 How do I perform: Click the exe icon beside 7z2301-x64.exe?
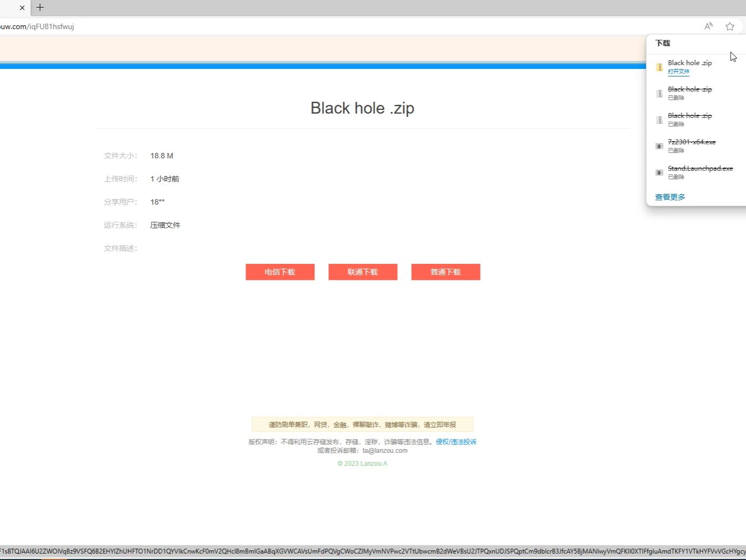(659, 146)
